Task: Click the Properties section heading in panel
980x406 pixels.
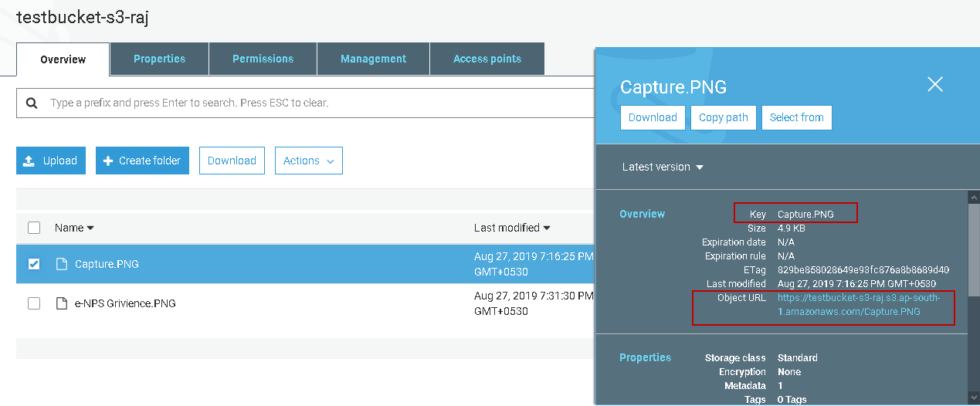Action: [x=646, y=357]
